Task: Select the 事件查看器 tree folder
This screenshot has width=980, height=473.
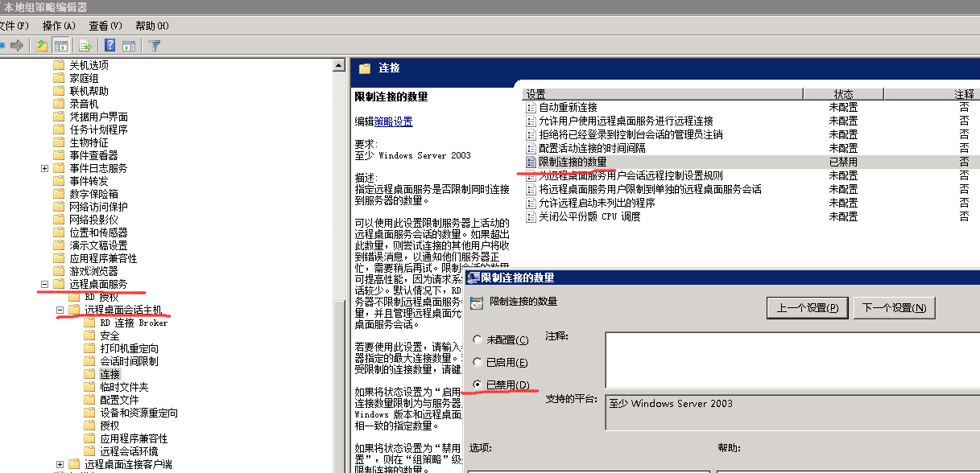Action: pyautogui.click(x=93, y=155)
